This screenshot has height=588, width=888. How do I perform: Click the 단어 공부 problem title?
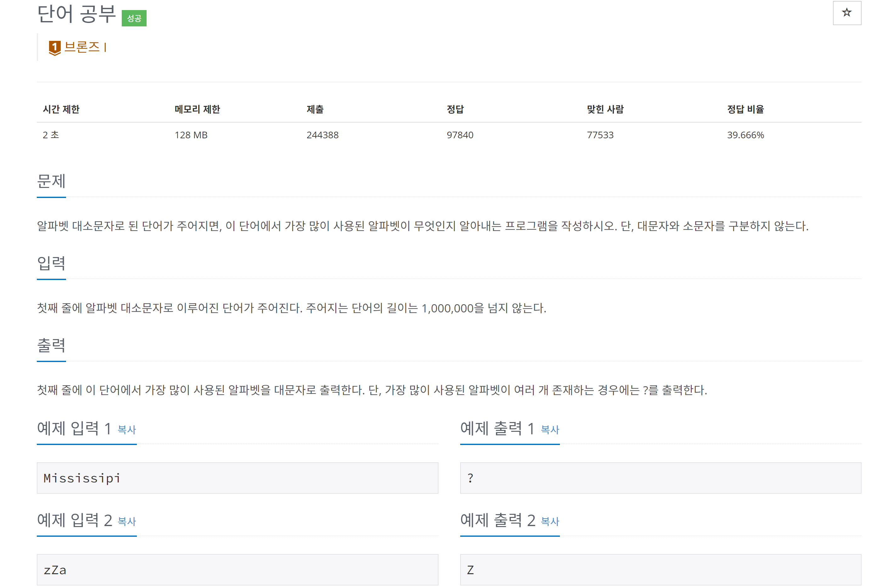click(76, 14)
